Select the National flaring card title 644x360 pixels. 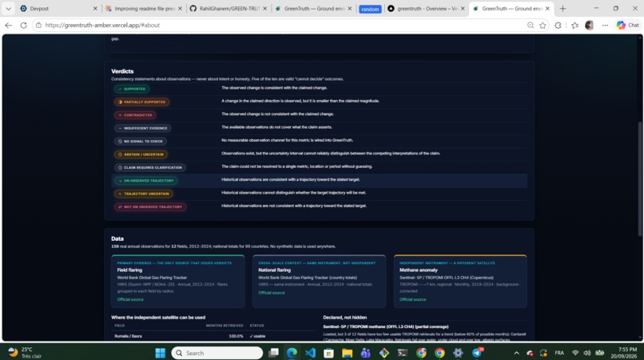[x=274, y=270]
